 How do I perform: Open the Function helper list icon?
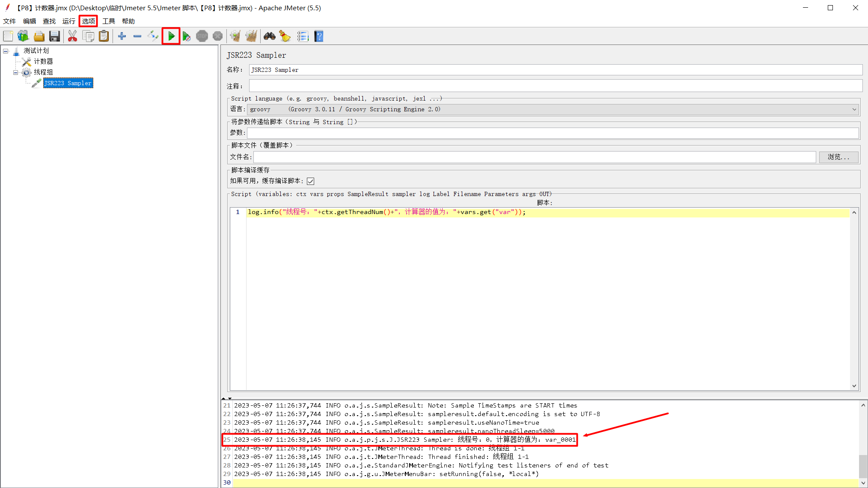pos(303,36)
